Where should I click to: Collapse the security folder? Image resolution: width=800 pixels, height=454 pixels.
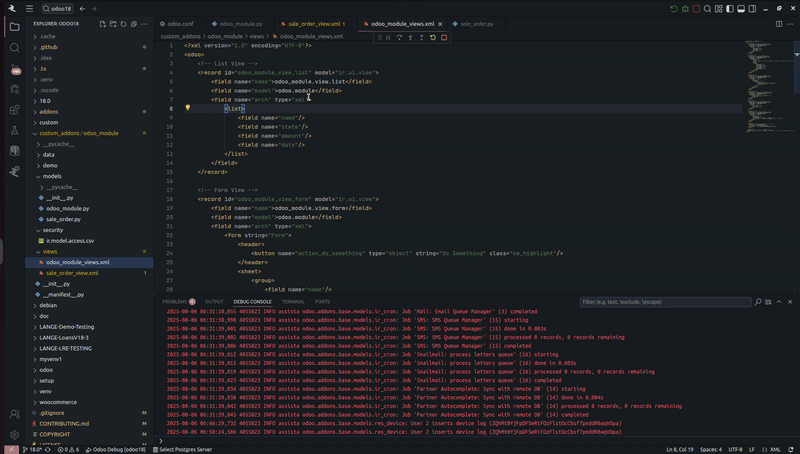pos(53,230)
